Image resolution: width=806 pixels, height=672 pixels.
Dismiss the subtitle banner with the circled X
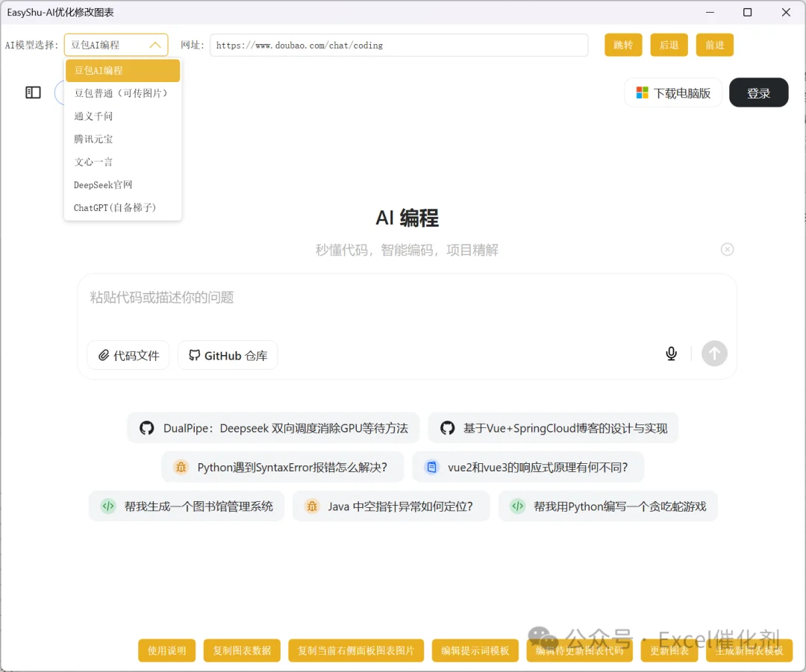(x=727, y=250)
